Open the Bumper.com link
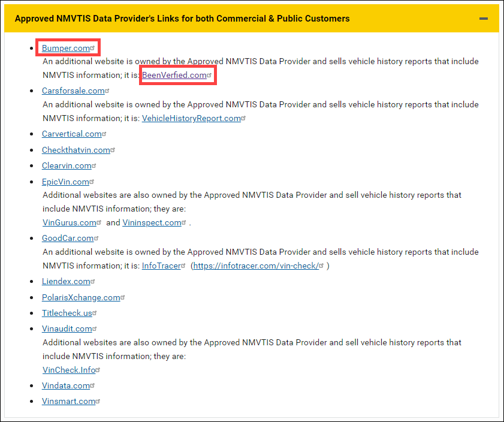This screenshot has width=504, height=422. pos(66,48)
